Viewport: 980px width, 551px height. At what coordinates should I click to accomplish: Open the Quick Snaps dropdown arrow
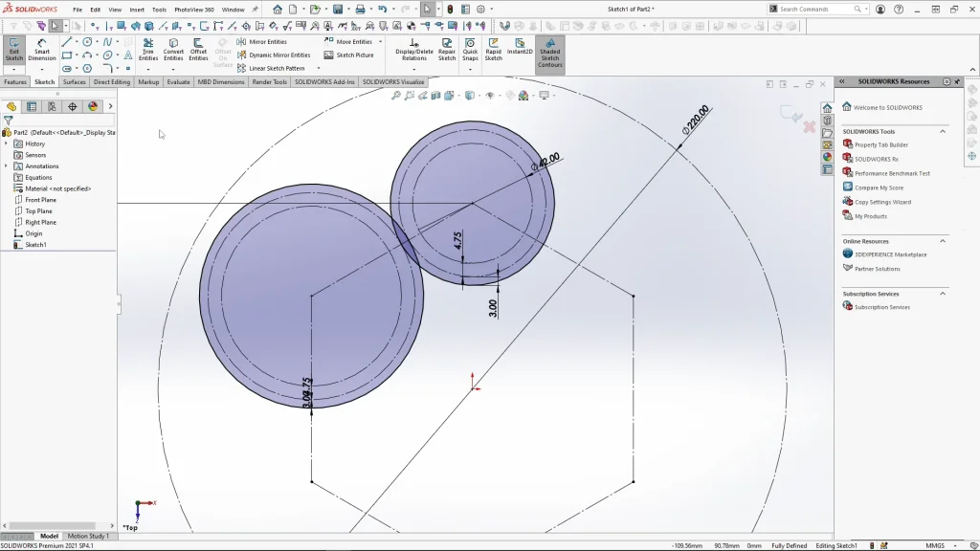coord(470,69)
